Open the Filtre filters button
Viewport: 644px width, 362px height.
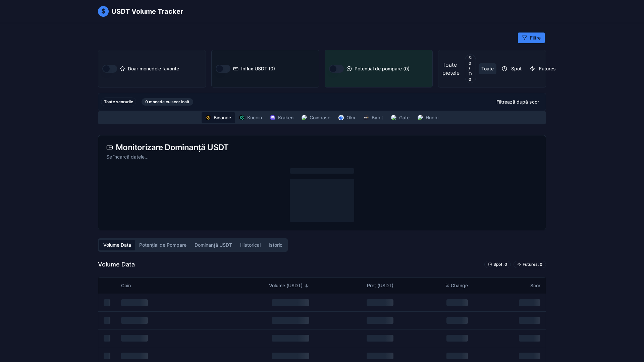pos(531,38)
